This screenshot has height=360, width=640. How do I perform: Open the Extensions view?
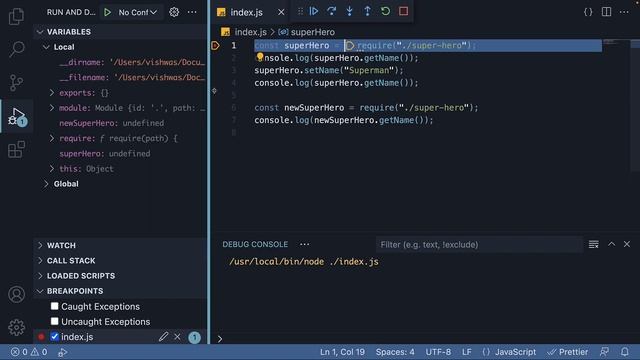[16, 149]
